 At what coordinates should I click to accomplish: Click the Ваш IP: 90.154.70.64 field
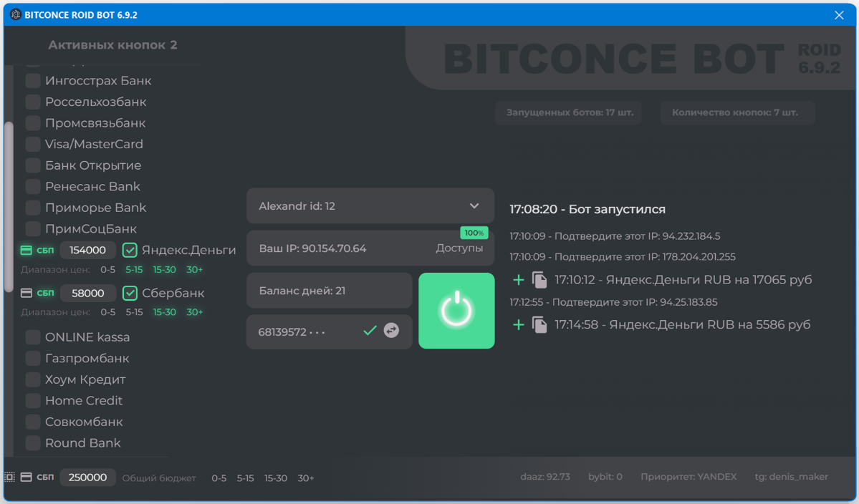(370, 248)
